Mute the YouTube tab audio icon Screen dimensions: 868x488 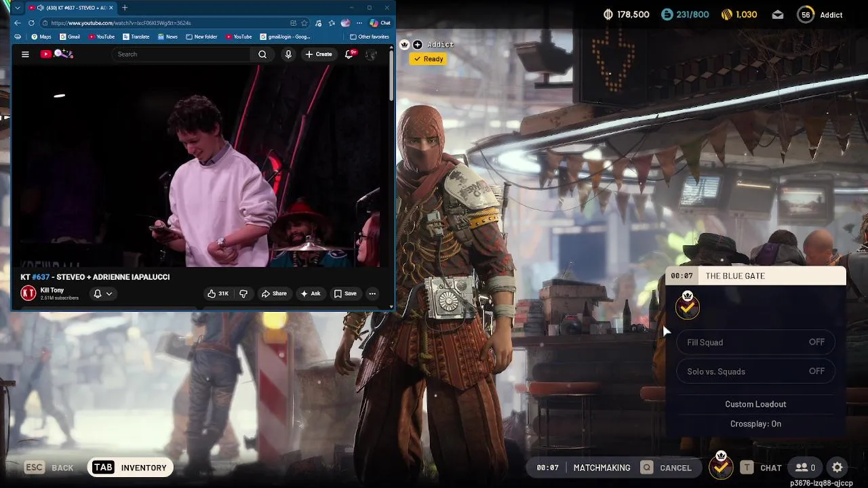coord(41,7)
